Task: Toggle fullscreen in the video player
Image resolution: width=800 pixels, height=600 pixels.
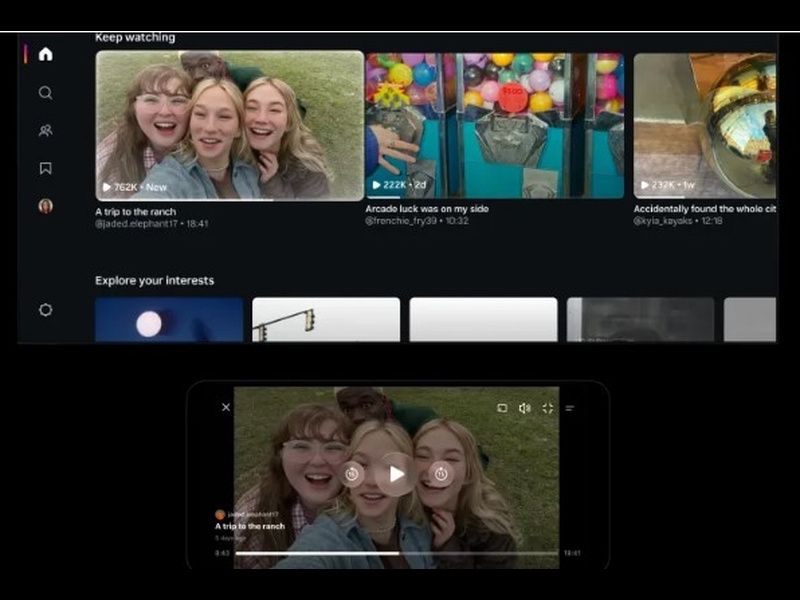Action: [x=547, y=408]
